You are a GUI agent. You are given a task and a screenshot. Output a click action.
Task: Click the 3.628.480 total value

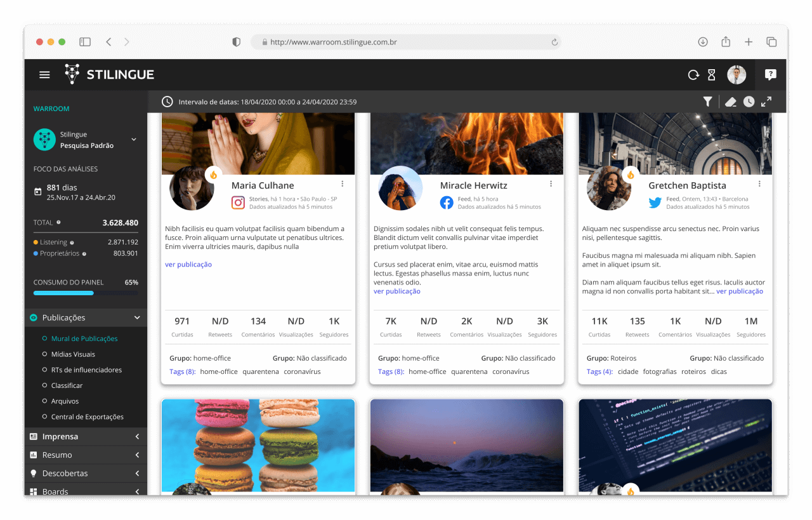pos(121,223)
